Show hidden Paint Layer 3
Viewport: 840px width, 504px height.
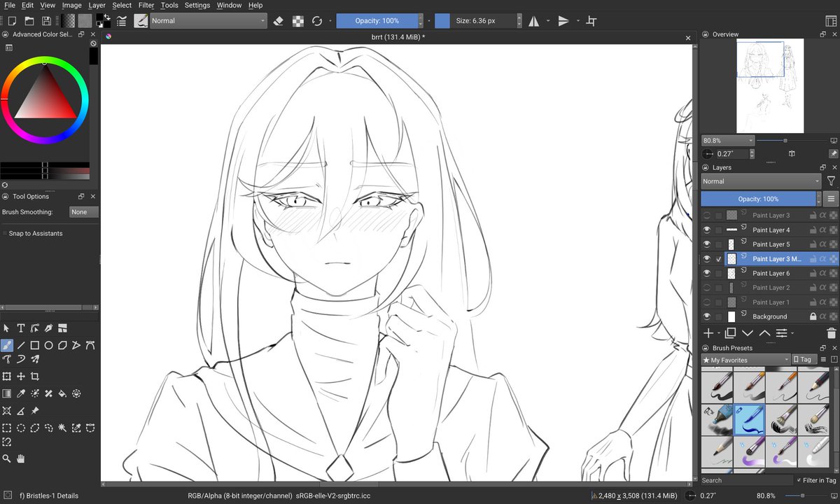pos(707,216)
